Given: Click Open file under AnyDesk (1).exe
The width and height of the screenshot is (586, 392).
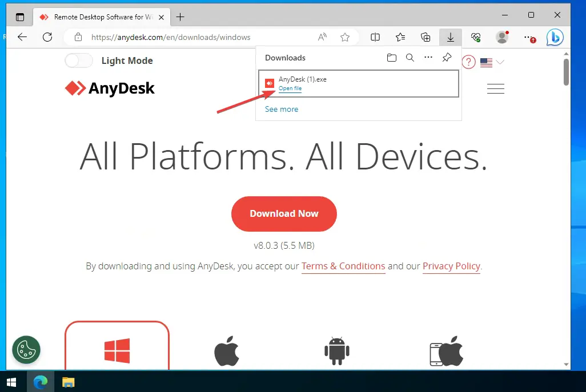Looking at the screenshot, I should [290, 88].
